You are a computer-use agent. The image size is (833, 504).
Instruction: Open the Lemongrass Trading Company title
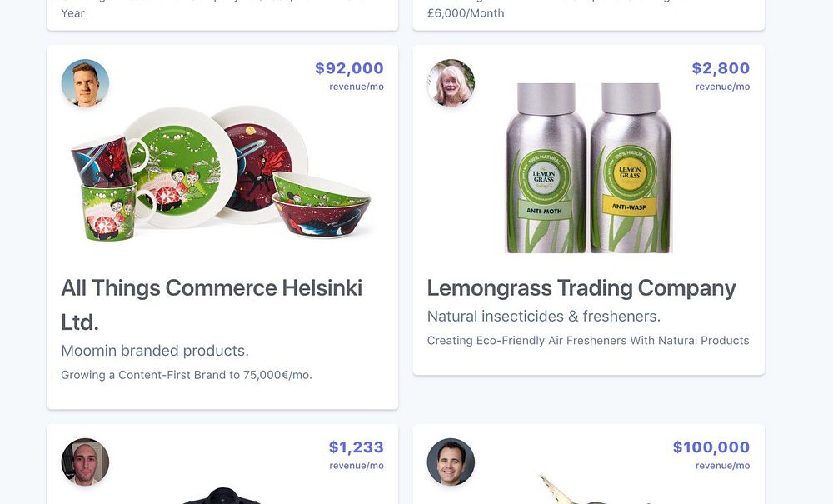coord(581,288)
